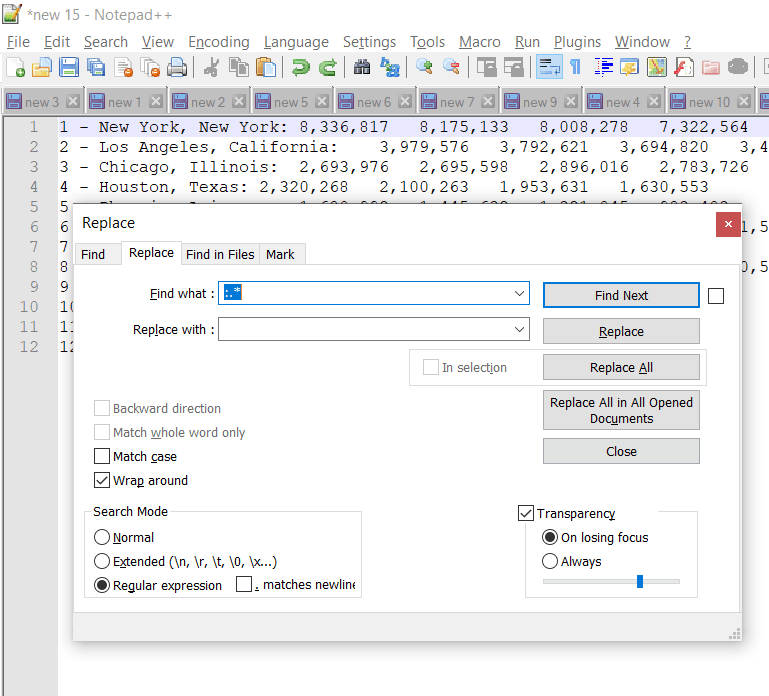Click the 'Houston, Texas:' text line
769x696 pixels.
384,187
